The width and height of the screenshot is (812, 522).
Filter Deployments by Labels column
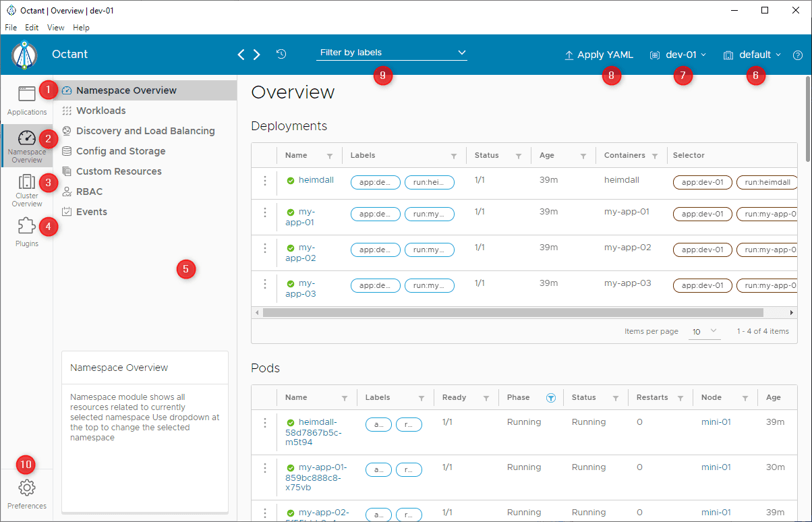point(454,156)
